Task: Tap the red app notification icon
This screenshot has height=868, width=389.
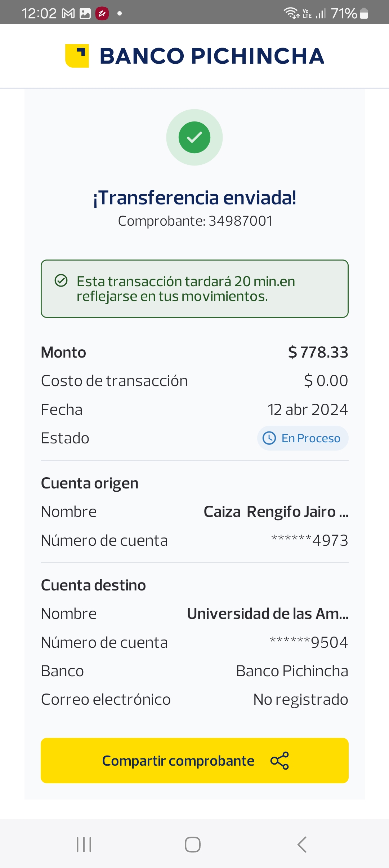Action: (x=102, y=14)
